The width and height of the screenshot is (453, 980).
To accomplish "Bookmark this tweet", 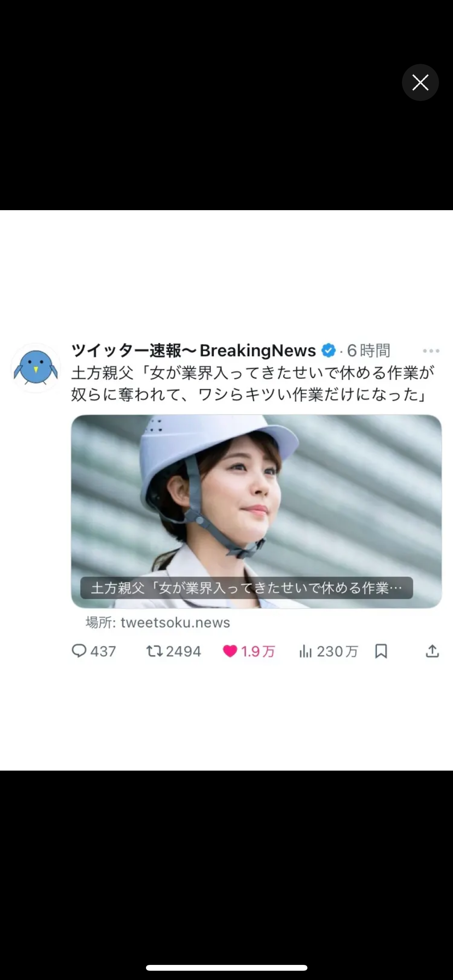I will 381,651.
